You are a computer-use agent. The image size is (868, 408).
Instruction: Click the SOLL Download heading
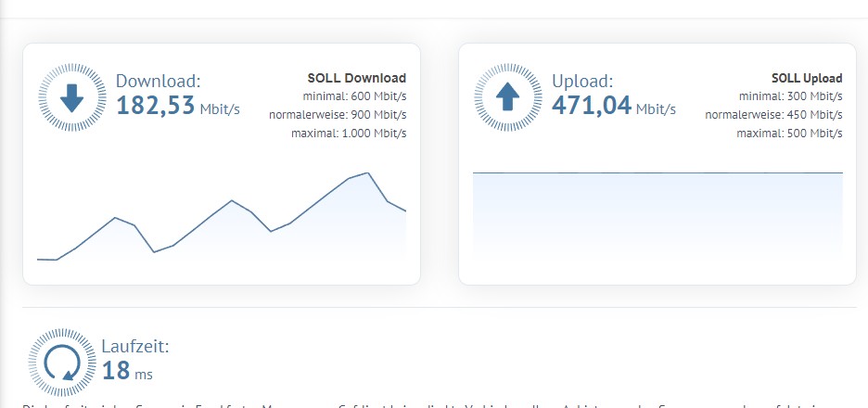pyautogui.click(x=357, y=78)
